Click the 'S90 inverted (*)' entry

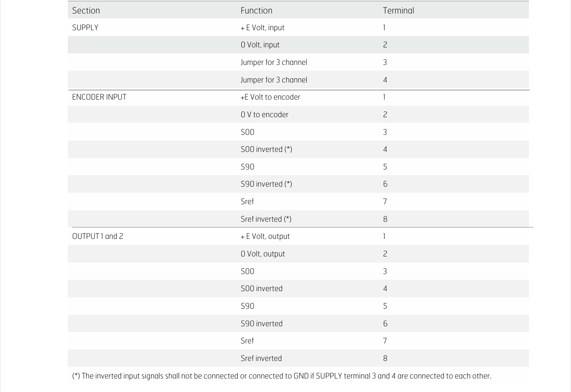(x=266, y=184)
